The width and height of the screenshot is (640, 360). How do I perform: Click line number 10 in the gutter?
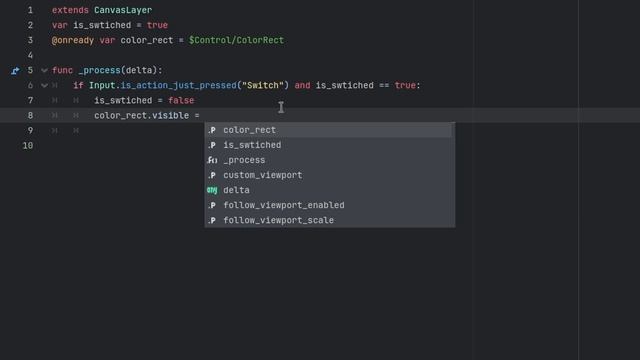click(x=28, y=146)
